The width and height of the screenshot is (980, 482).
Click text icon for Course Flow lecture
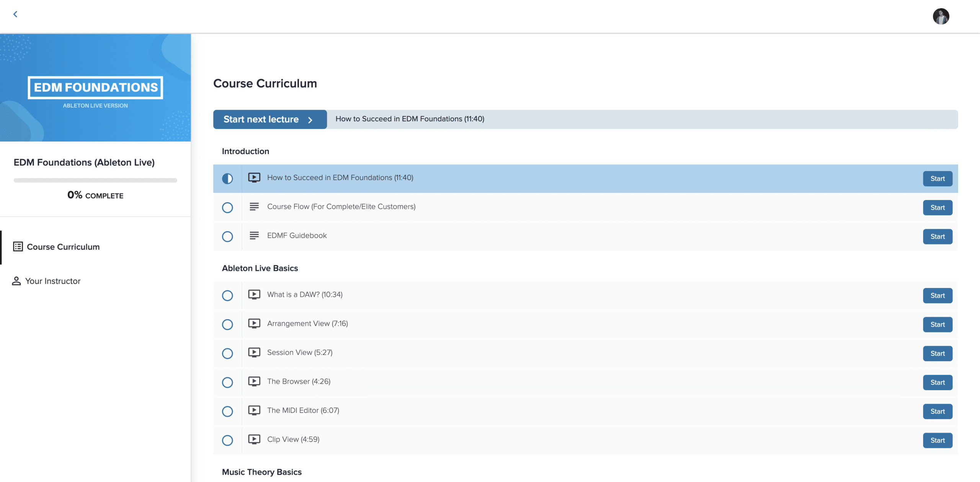click(x=254, y=207)
